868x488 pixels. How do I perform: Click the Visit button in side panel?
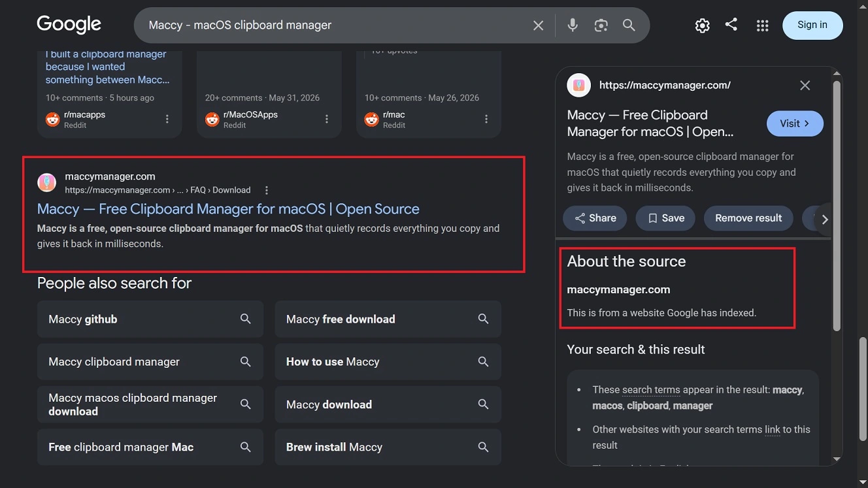(x=795, y=123)
